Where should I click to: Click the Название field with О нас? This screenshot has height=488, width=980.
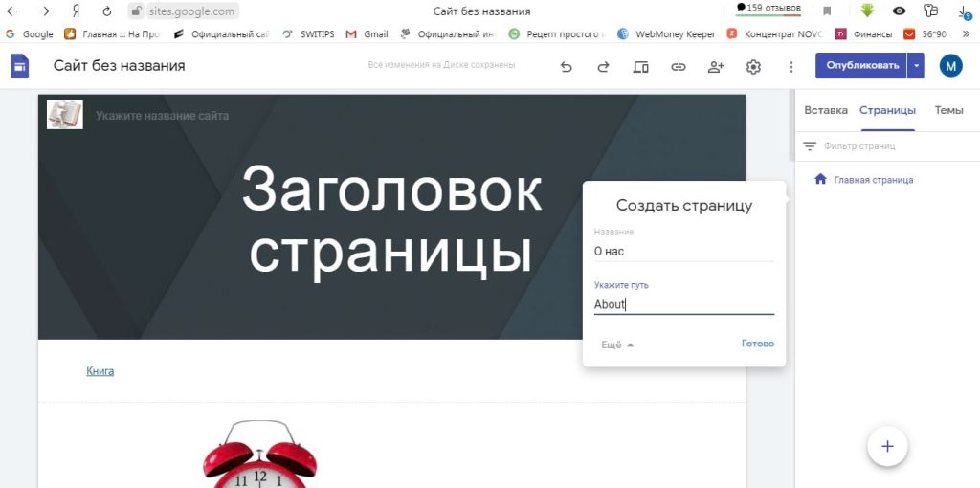click(x=683, y=252)
